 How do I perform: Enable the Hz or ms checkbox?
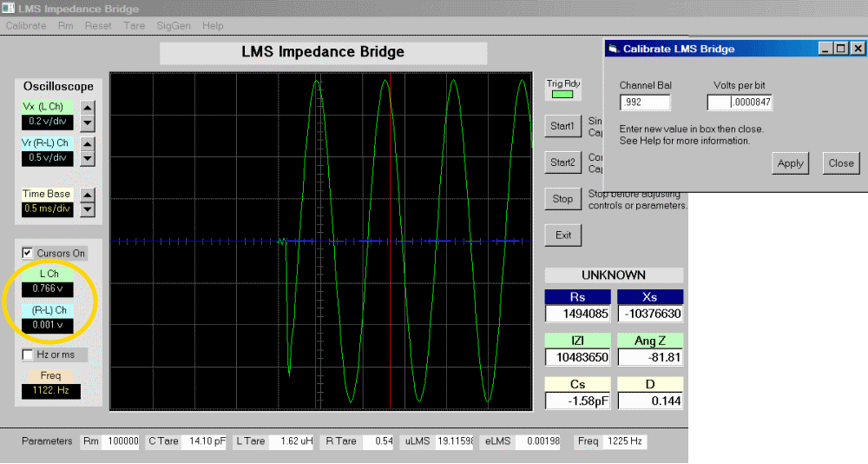[27, 355]
